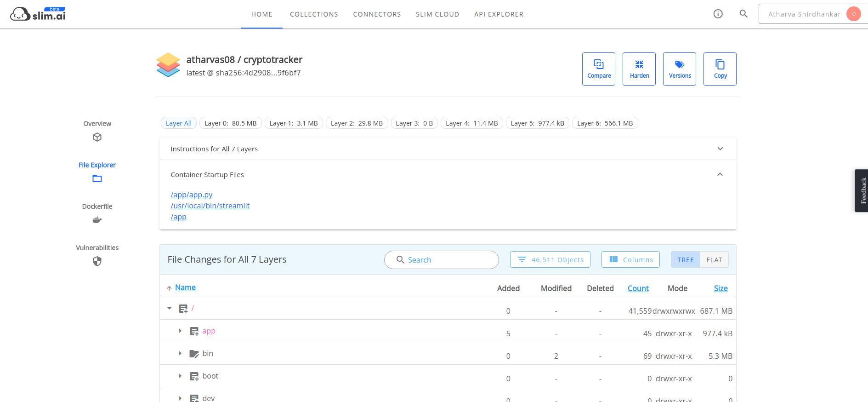Click the slim.ai logo
The height and width of the screenshot is (402, 868).
[x=38, y=14]
